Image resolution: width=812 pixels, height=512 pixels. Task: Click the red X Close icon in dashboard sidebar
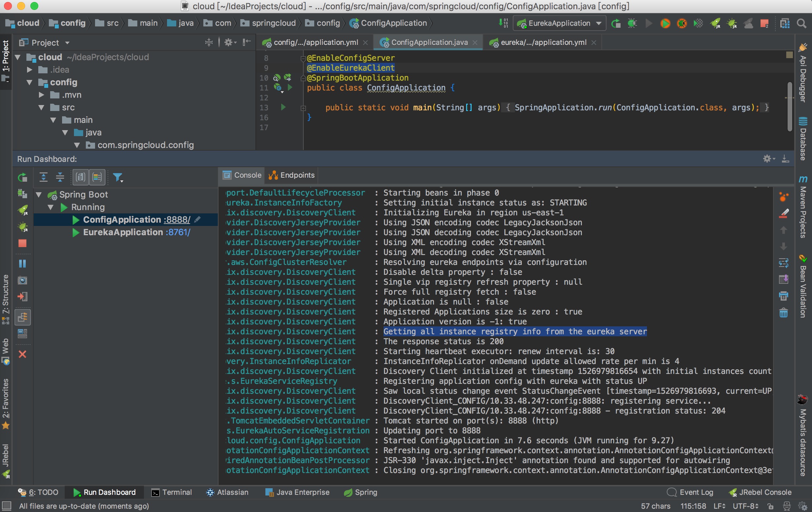(x=22, y=354)
